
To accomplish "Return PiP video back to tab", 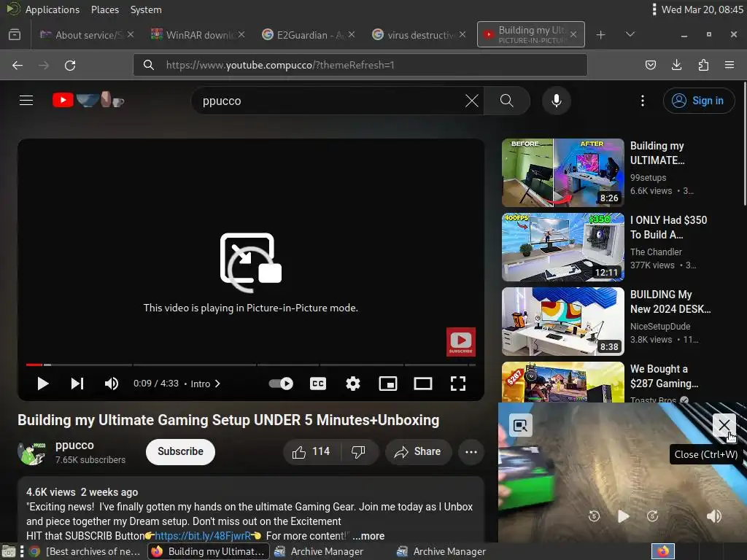I will (521, 425).
